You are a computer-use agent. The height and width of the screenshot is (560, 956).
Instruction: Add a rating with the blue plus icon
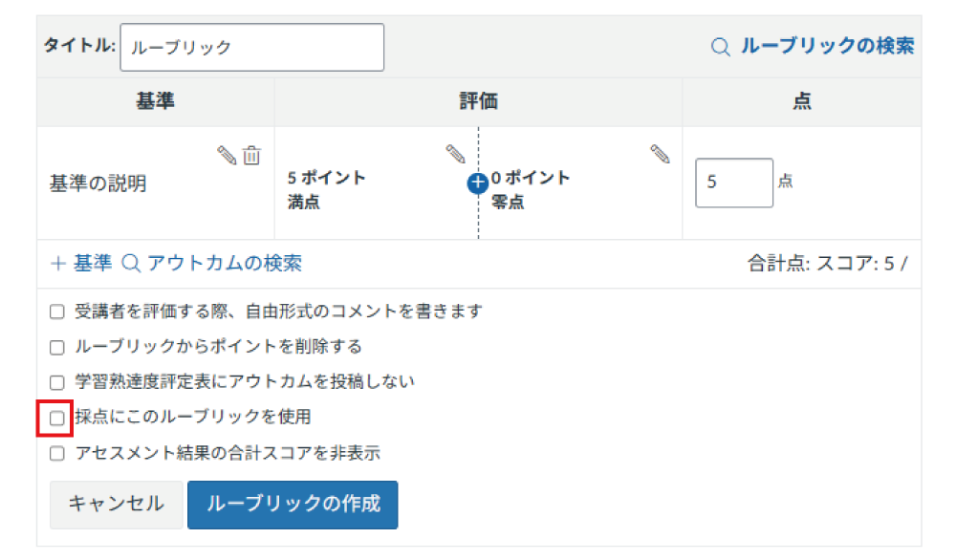point(478,183)
